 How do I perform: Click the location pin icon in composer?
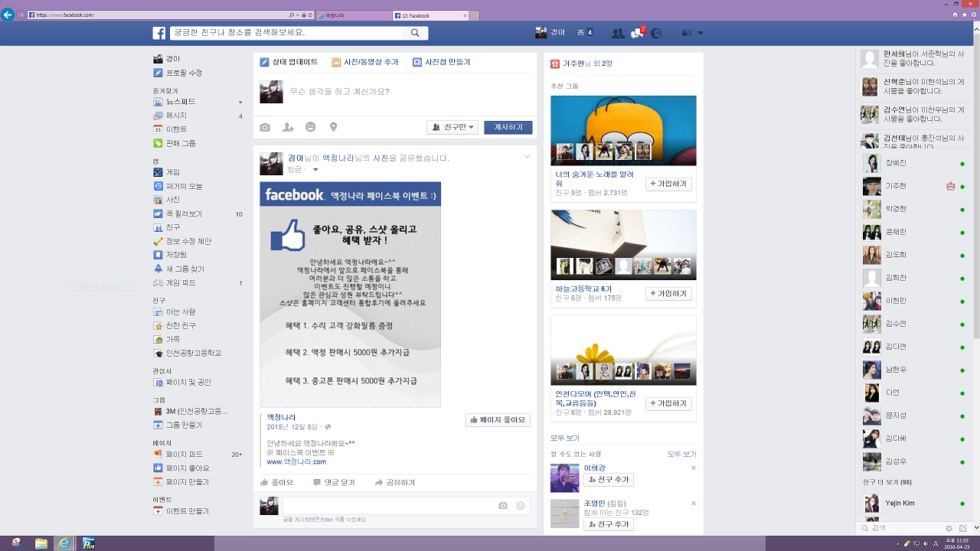click(x=333, y=127)
